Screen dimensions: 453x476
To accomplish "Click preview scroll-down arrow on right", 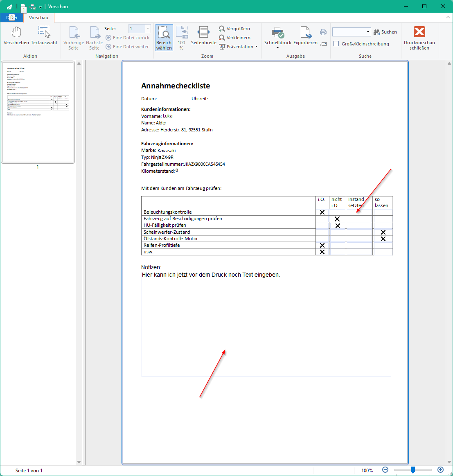I will (x=449, y=462).
